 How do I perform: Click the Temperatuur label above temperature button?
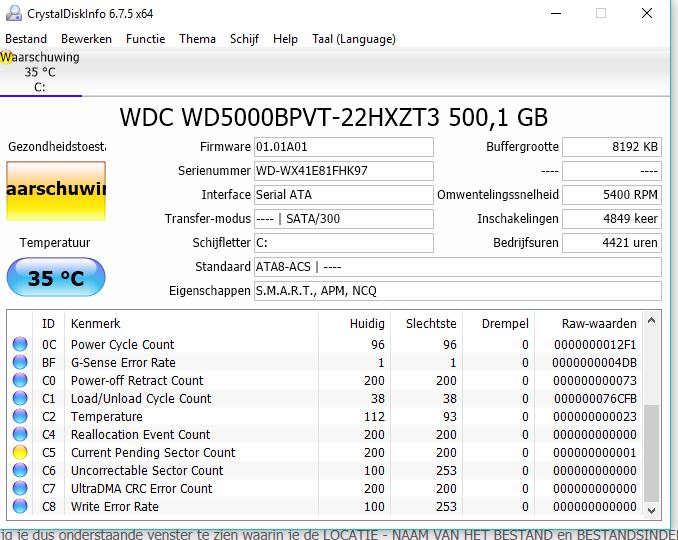(x=55, y=243)
